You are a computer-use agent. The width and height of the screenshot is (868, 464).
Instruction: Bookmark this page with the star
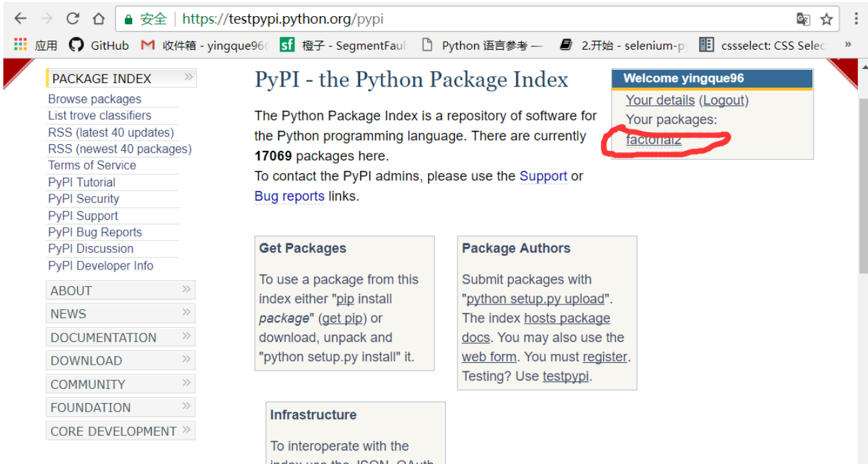click(826, 19)
